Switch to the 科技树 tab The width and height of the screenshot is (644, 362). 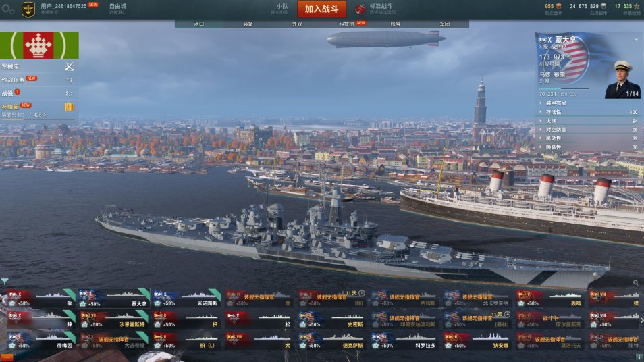click(x=346, y=24)
